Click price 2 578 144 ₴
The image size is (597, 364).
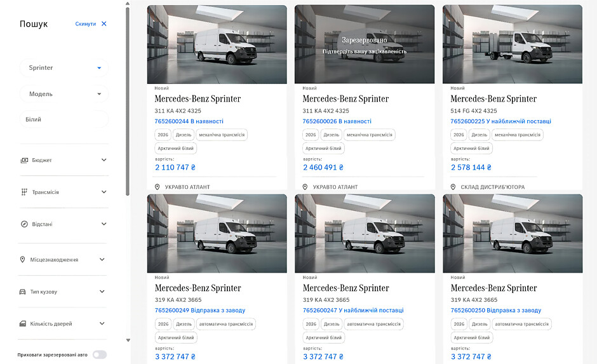(x=471, y=167)
